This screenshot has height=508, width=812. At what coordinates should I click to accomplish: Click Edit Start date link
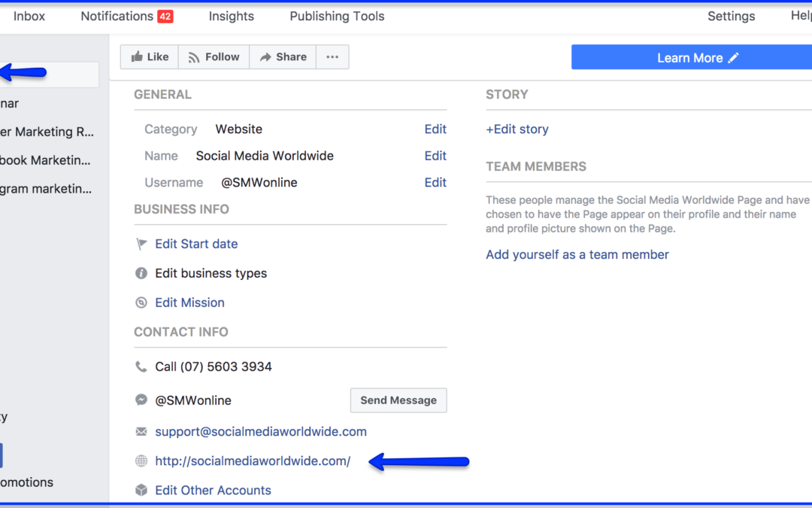click(x=196, y=244)
